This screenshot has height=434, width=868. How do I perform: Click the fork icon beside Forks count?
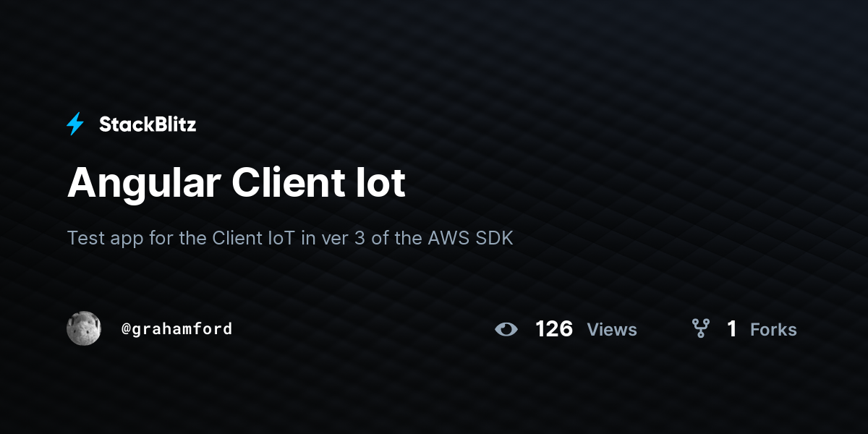700,329
